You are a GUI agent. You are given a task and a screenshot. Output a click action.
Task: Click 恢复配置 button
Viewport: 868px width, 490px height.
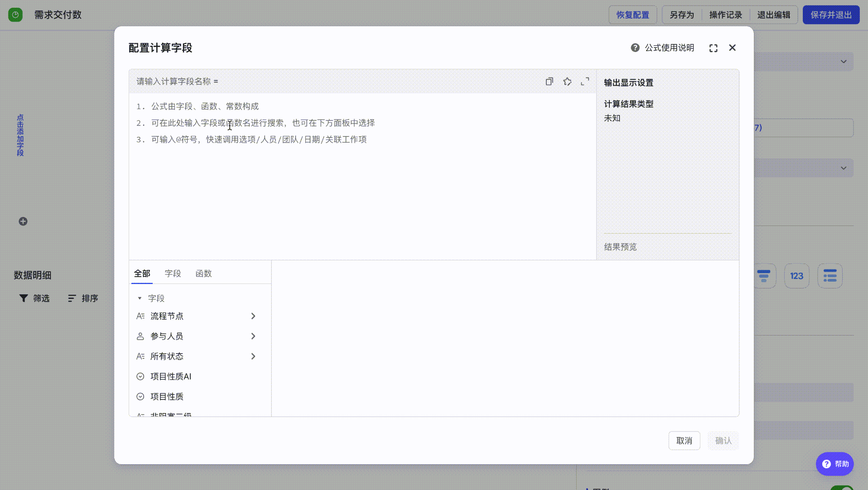click(x=633, y=15)
